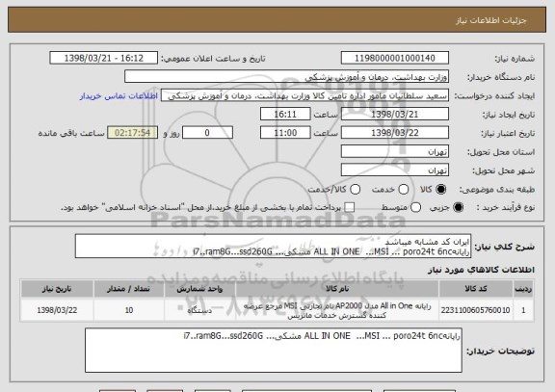Open the اطلاعات تماس خریدار link
The image size is (555, 392).
click(119, 96)
